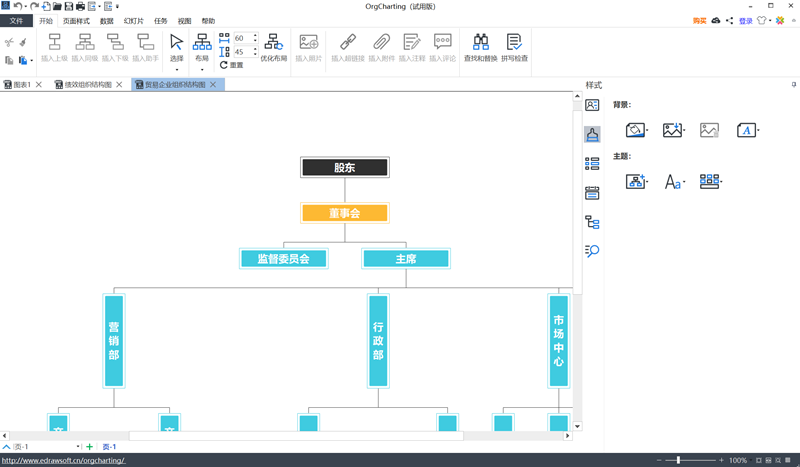Click the vertical spacing value field 45
This screenshot has width=800, height=467.
[x=243, y=52]
